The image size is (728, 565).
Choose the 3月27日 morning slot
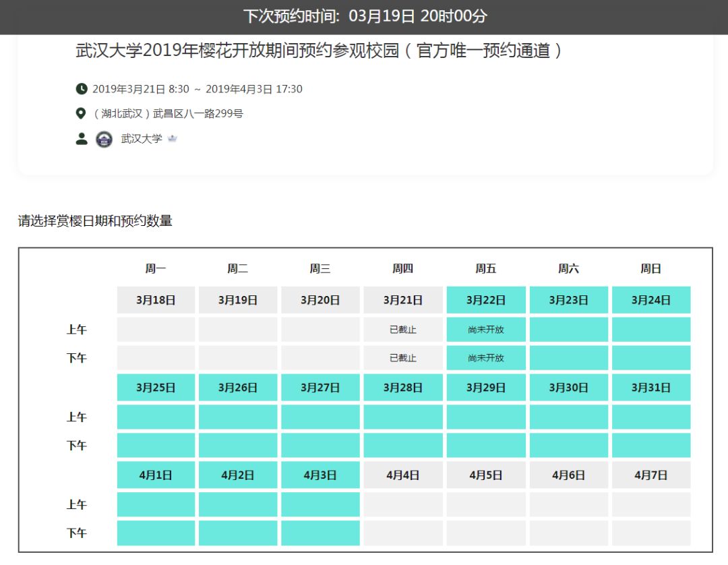320,417
